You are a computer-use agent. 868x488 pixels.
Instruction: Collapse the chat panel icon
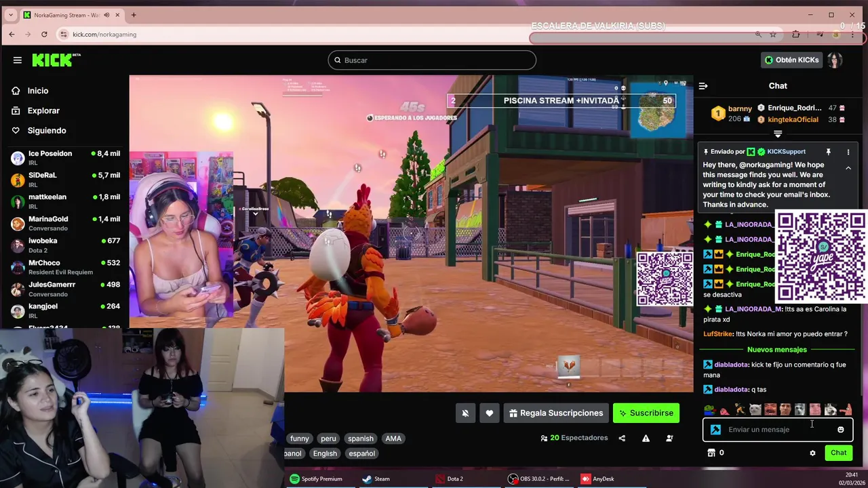(x=703, y=85)
